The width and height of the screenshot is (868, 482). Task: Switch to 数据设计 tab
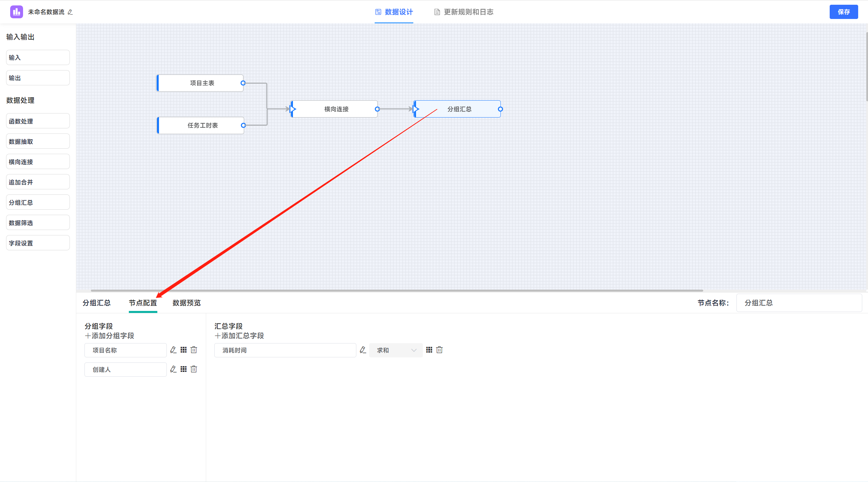point(394,12)
